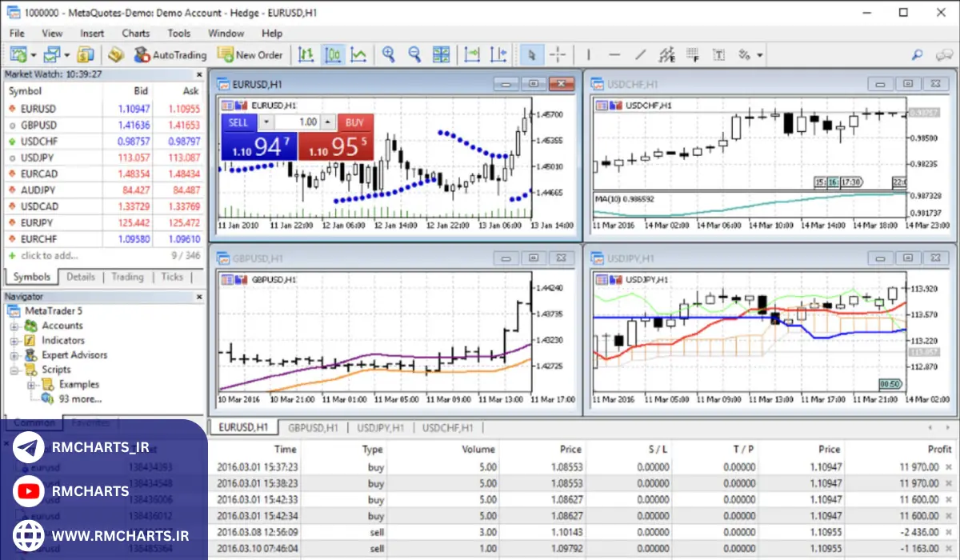This screenshot has height=560, width=960.
Task: Select the bar chart type icon
Action: (x=306, y=55)
